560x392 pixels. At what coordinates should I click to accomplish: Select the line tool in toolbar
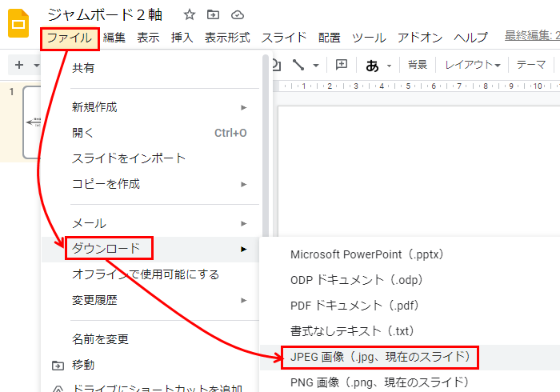click(x=298, y=65)
